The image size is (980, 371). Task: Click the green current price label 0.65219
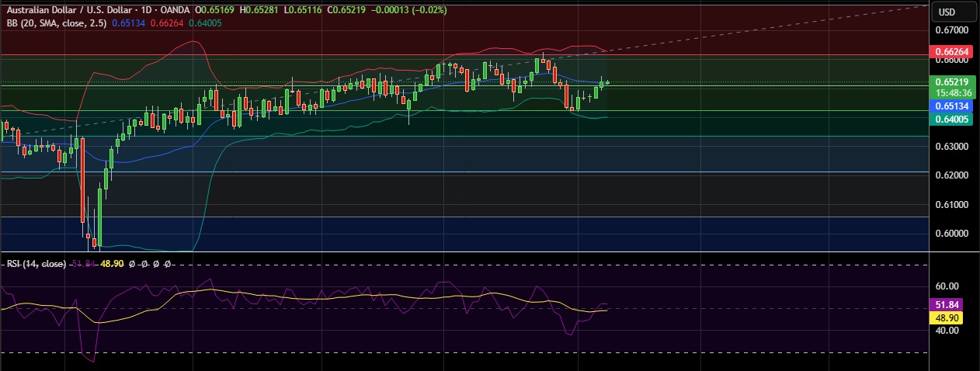click(x=951, y=81)
